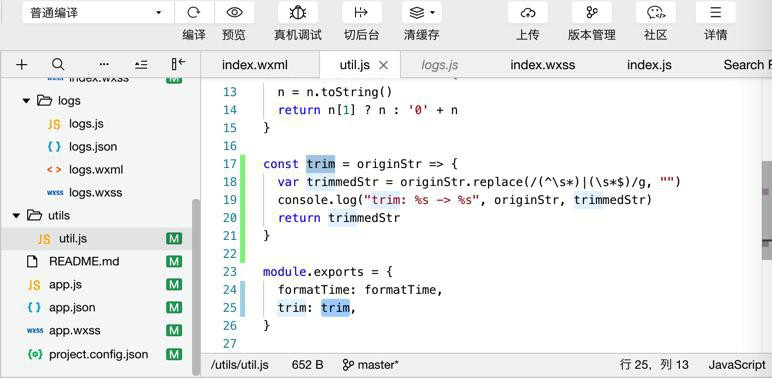Click the 编译 label under refresh icon

194,35
